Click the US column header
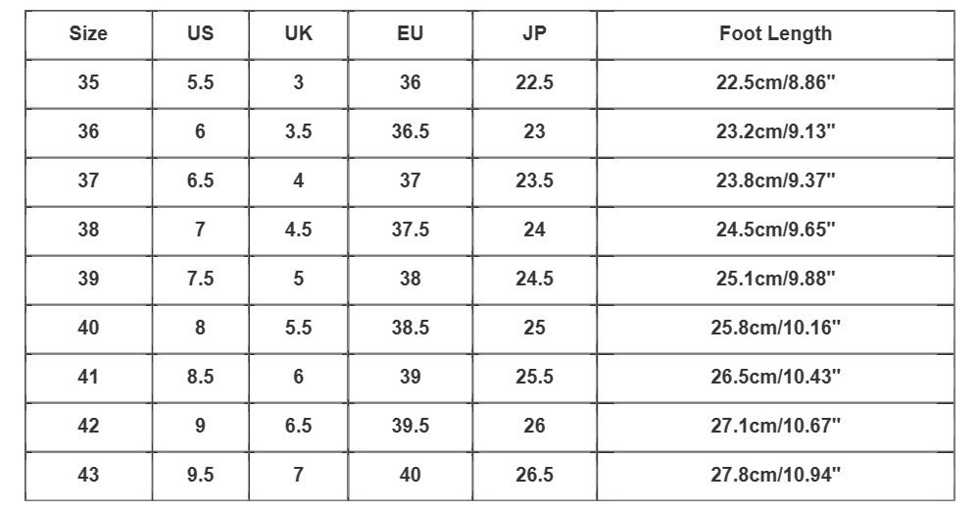Screen dimensions: 980x511 click(200, 35)
